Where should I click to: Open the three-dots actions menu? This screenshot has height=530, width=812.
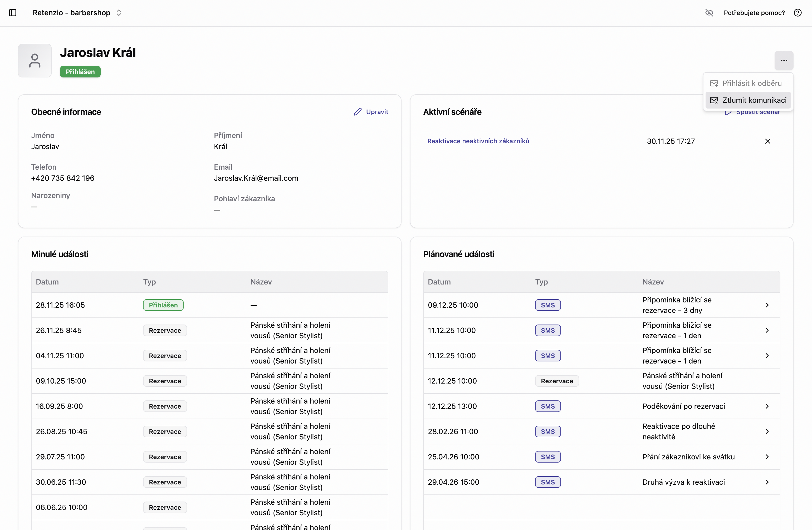click(784, 60)
